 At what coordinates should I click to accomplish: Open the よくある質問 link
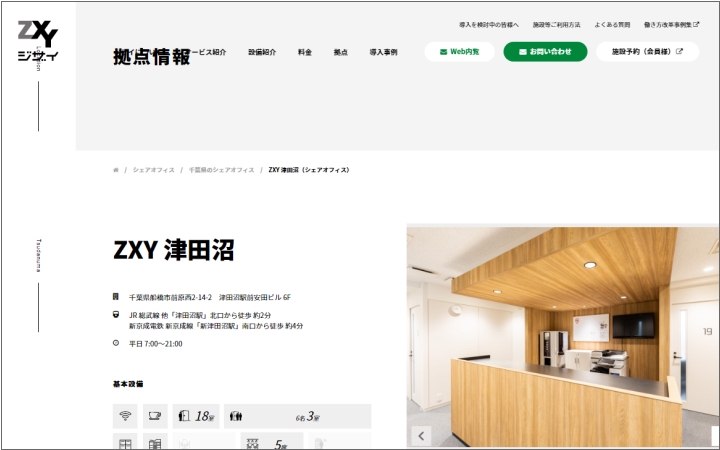[612, 25]
